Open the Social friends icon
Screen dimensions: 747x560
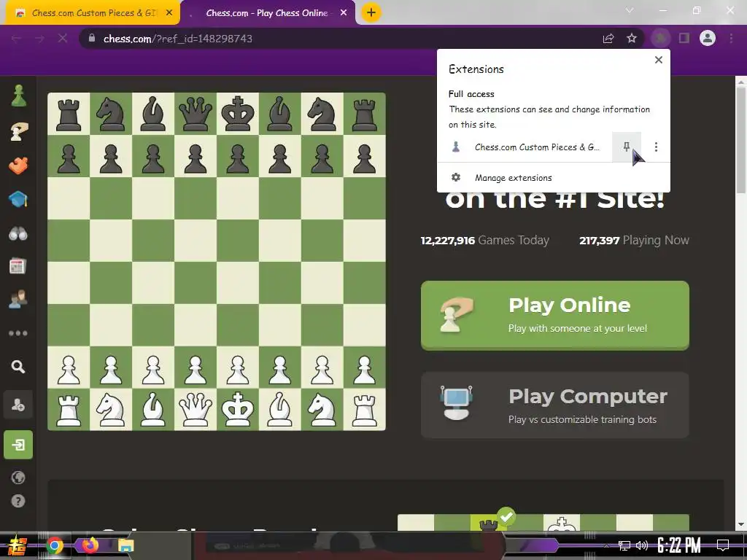coord(18,299)
